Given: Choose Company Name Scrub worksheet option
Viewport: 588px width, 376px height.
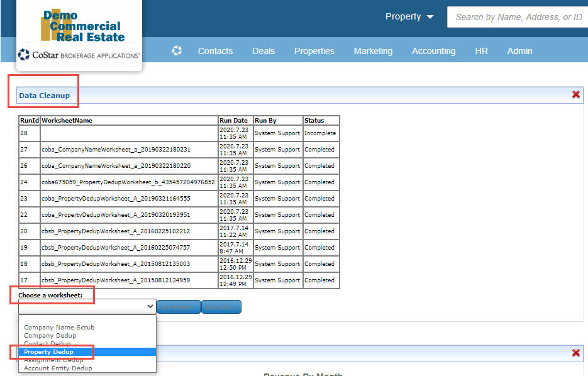Looking at the screenshot, I should tap(59, 328).
